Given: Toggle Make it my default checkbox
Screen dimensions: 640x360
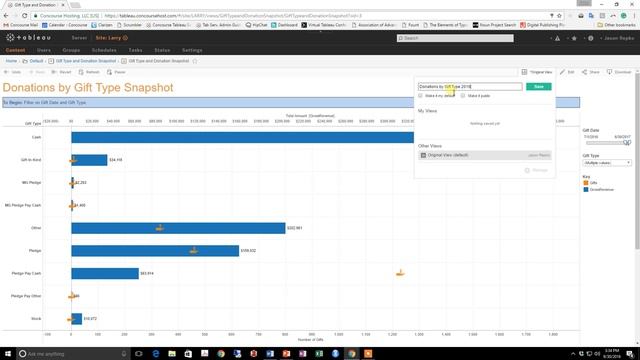Looking at the screenshot, I should 420,96.
